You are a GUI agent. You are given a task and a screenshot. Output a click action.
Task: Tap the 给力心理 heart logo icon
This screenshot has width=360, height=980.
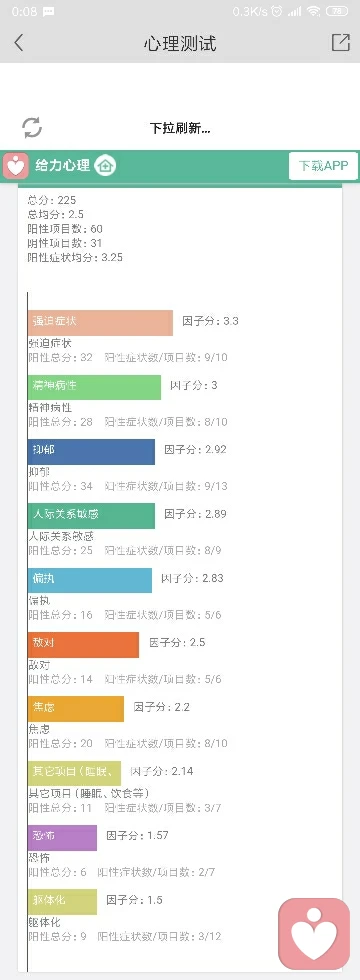click(16, 166)
